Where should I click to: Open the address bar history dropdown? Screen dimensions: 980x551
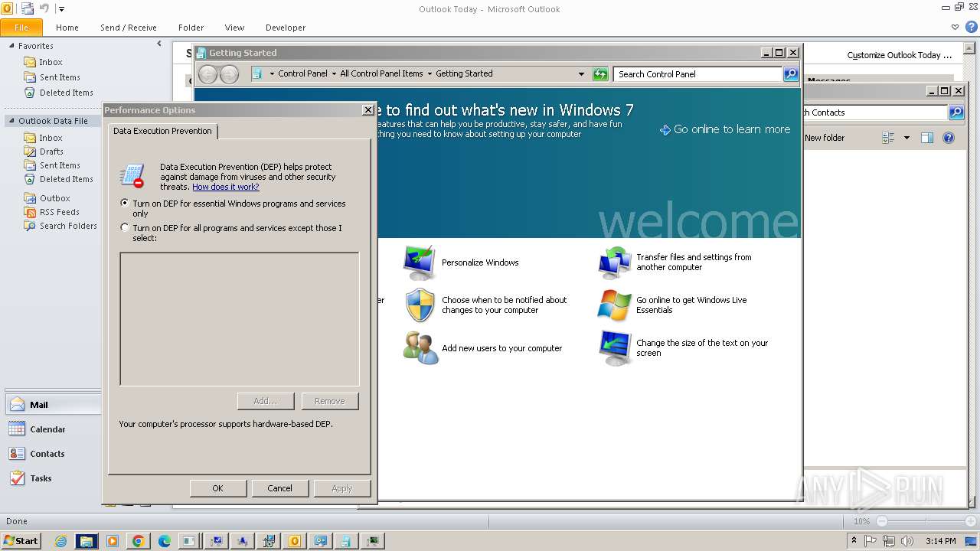582,74
